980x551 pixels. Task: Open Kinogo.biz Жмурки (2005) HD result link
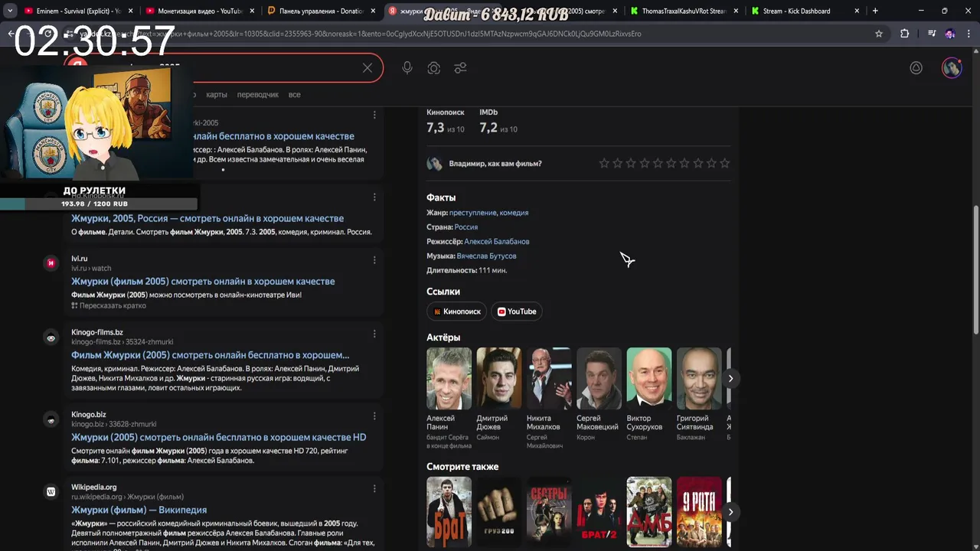[x=219, y=437]
